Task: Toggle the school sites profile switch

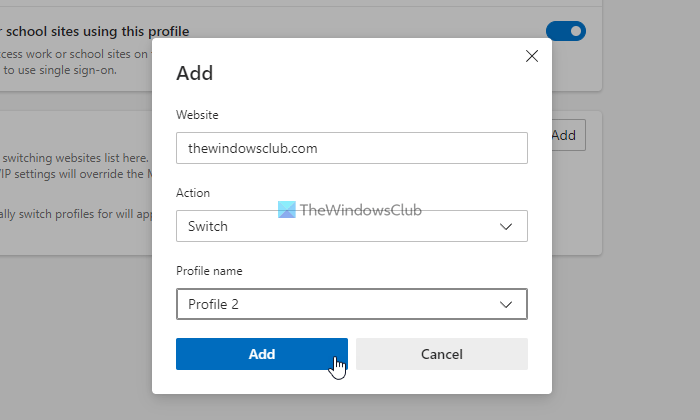Action: 566,31
